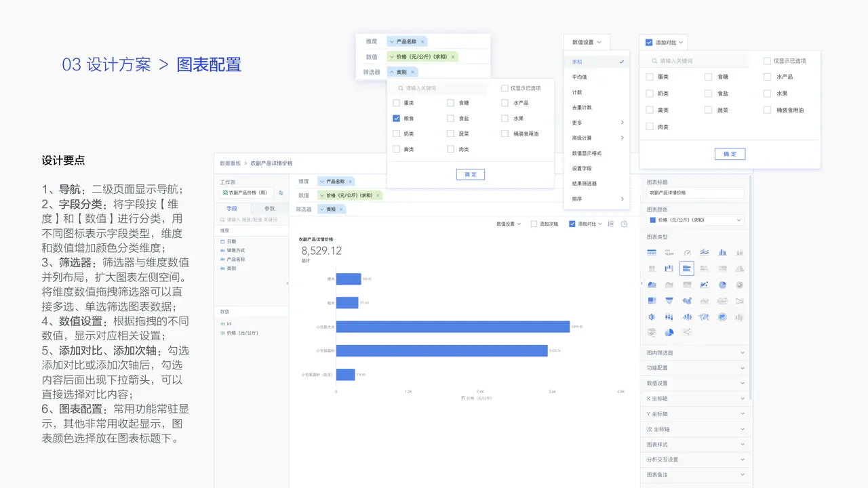Screen dimensions: 868x488
Task: Choose 平均值 from the aggregation menu
Action: 597,77
